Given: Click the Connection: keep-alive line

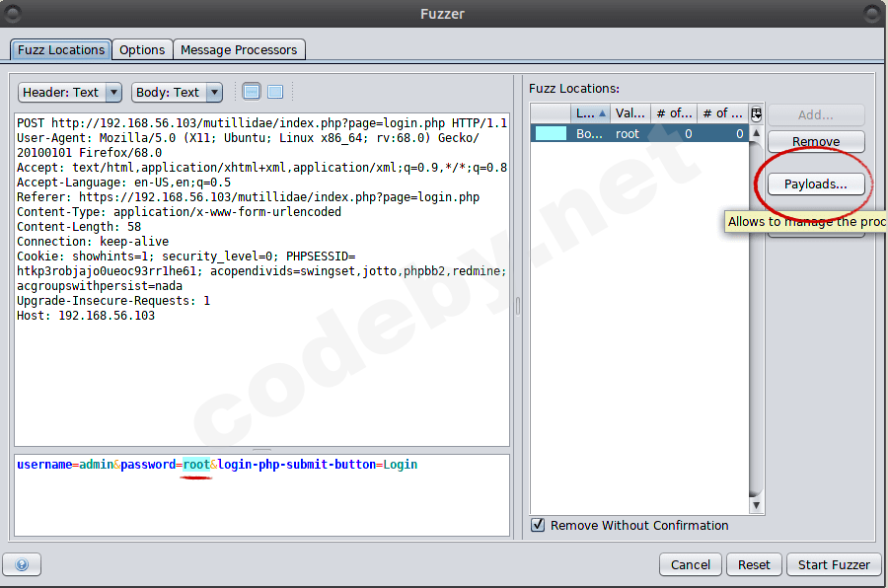Looking at the screenshot, I should pyautogui.click(x=93, y=242).
